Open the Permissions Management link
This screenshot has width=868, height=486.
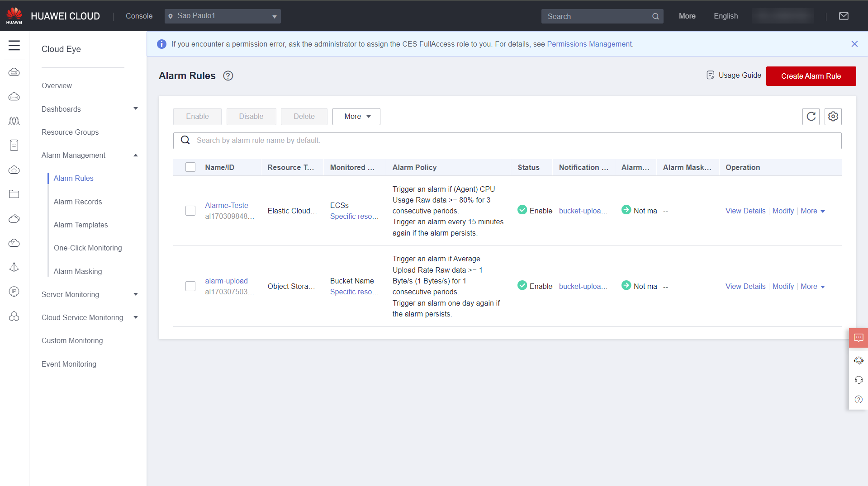click(589, 44)
